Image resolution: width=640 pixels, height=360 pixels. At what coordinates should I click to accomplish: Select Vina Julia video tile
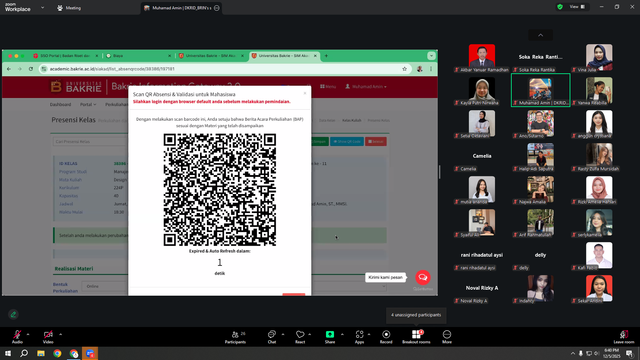599,57
